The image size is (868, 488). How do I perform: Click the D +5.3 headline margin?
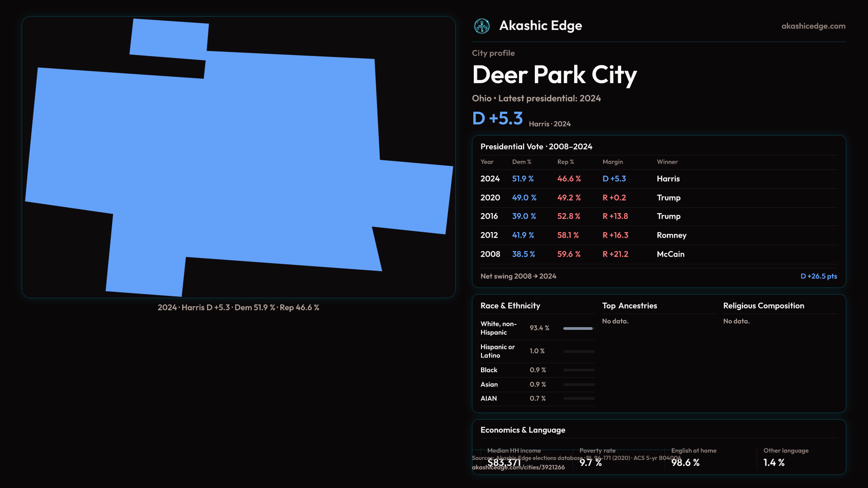point(497,119)
